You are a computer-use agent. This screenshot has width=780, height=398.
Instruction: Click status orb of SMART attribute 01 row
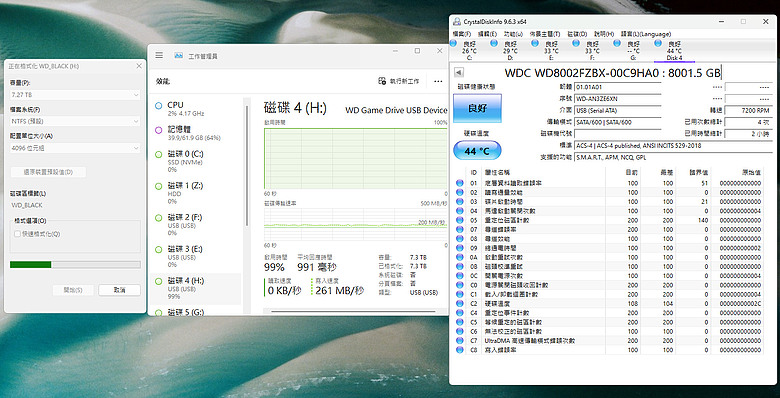tap(460, 183)
